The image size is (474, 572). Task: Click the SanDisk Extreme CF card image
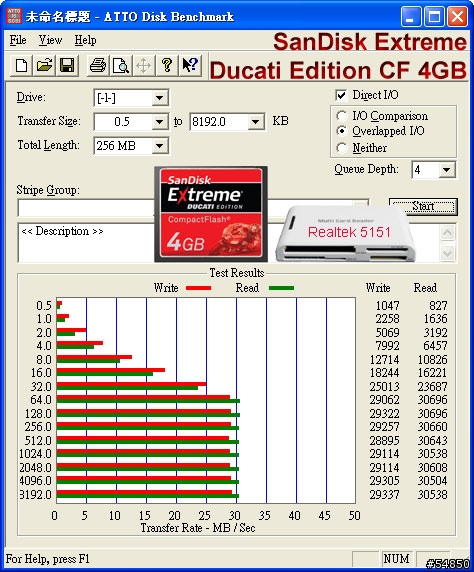tap(211, 214)
